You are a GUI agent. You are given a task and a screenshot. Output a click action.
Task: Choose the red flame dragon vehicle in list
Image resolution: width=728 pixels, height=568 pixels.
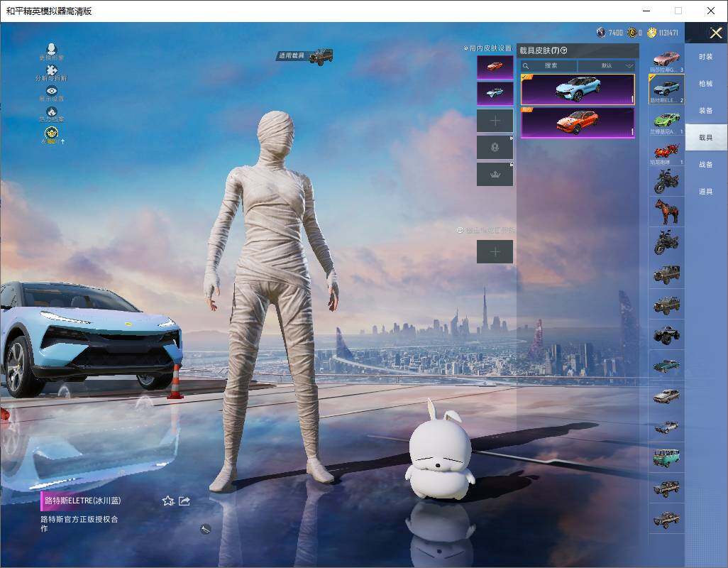(666, 151)
